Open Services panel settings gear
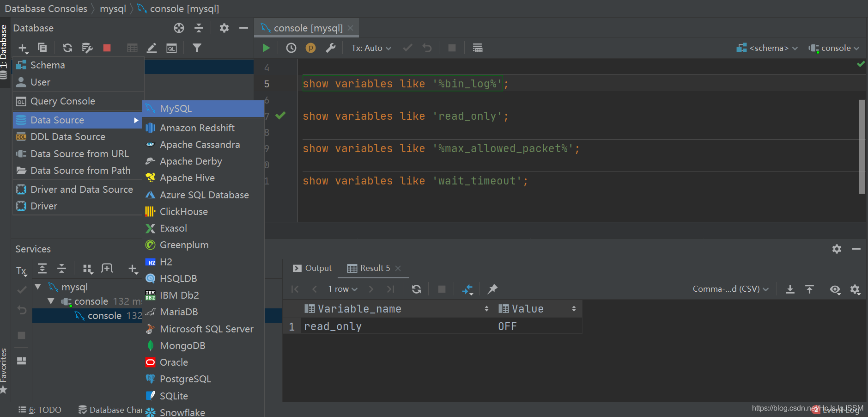This screenshot has width=868, height=417. pyautogui.click(x=837, y=249)
